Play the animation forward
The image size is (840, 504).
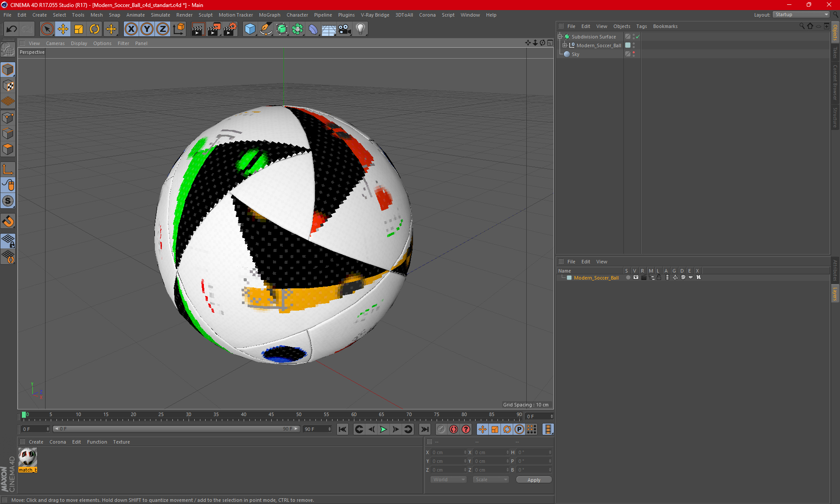pyautogui.click(x=383, y=429)
